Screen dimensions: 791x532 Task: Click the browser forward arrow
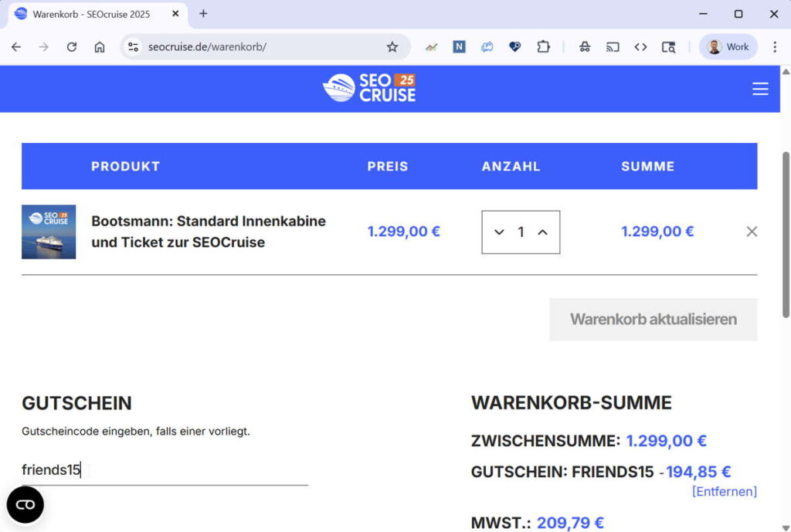[44, 47]
